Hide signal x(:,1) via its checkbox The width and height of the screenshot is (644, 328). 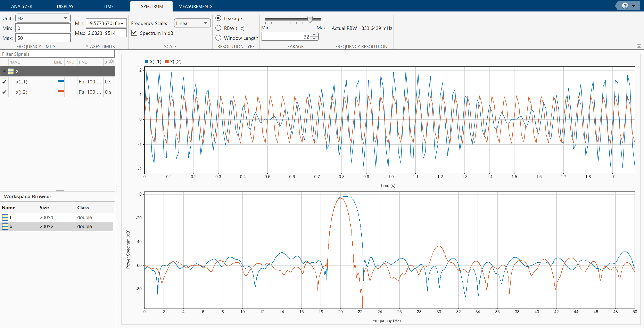tap(4, 82)
